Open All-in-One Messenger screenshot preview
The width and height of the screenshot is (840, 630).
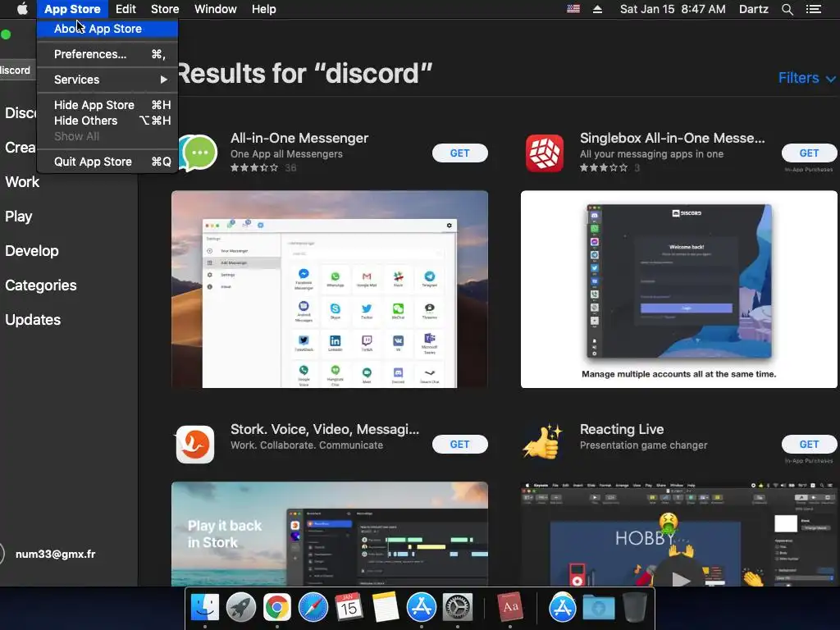330,290
